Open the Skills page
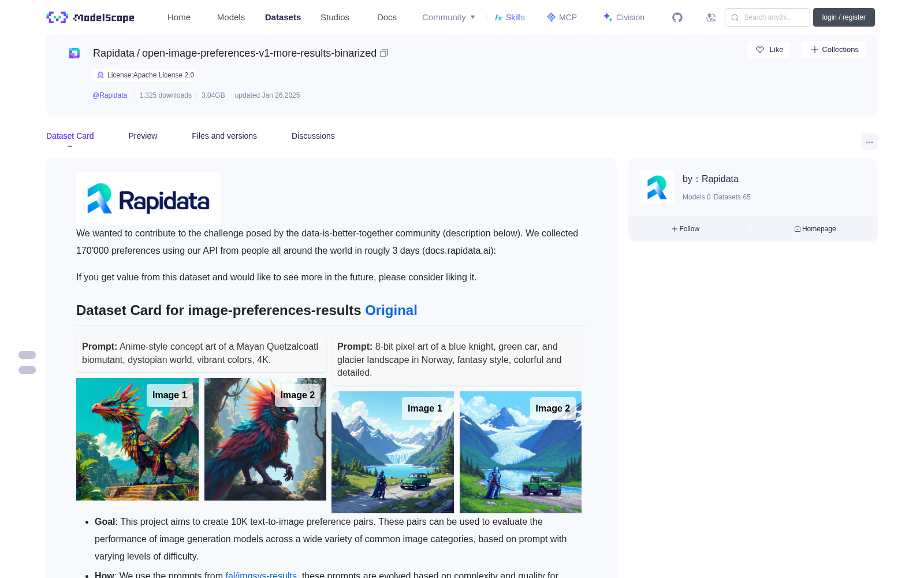Image resolution: width=924 pixels, height=578 pixels. tap(510, 17)
